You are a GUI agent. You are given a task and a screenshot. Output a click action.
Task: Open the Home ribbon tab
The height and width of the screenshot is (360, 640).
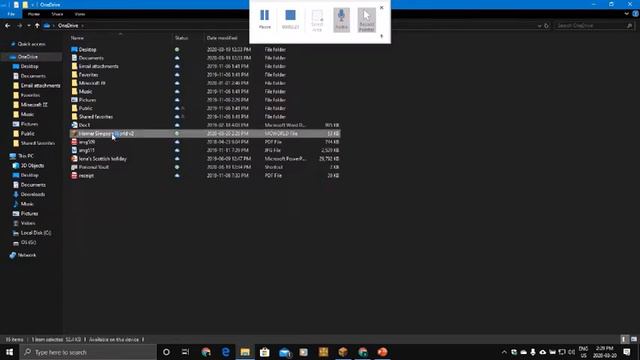pyautogui.click(x=34, y=14)
